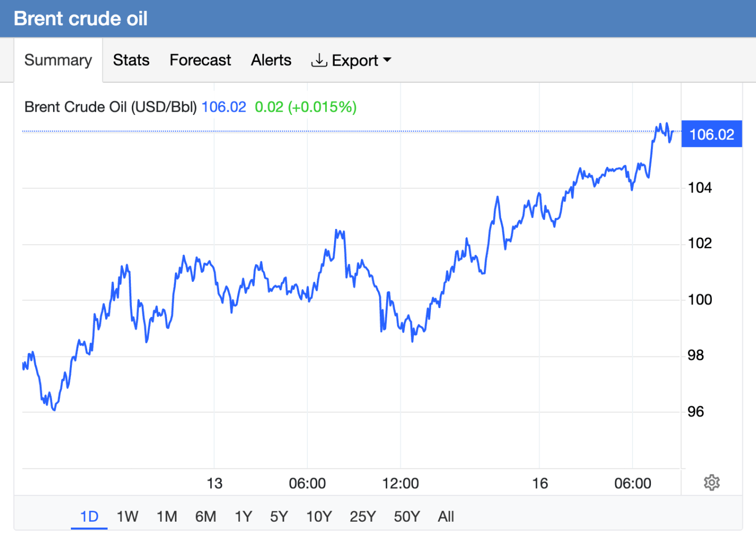Show the 6M time range
Viewport: 756px width, 537px height.
pos(205,517)
